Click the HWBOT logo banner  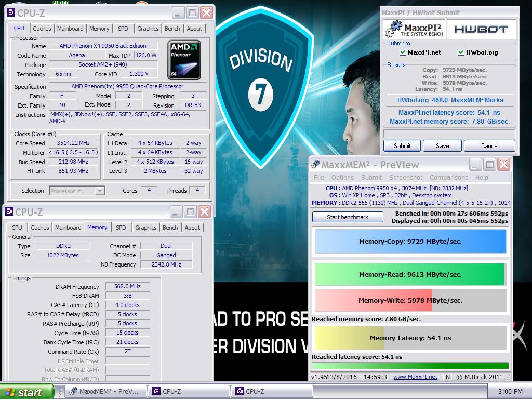(481, 29)
